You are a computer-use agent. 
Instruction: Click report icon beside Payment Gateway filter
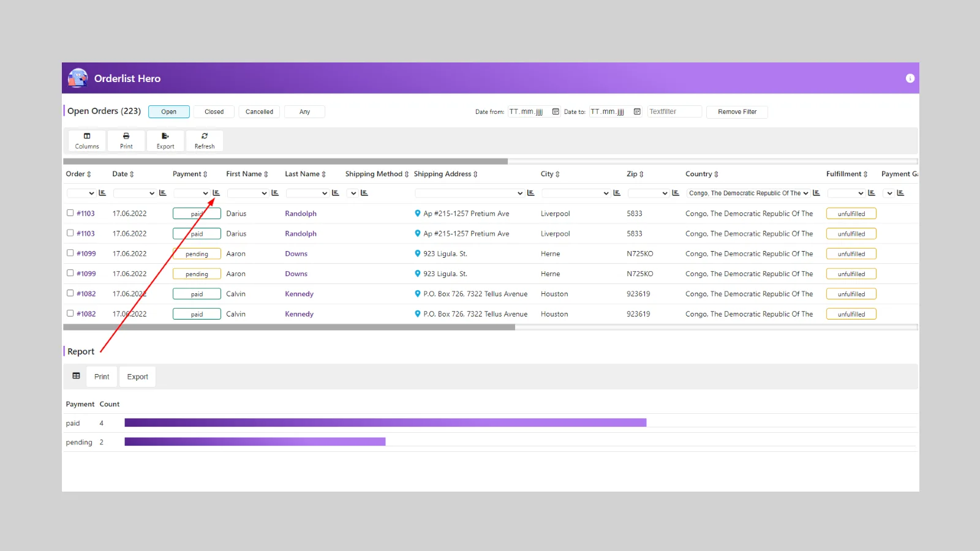coord(900,193)
